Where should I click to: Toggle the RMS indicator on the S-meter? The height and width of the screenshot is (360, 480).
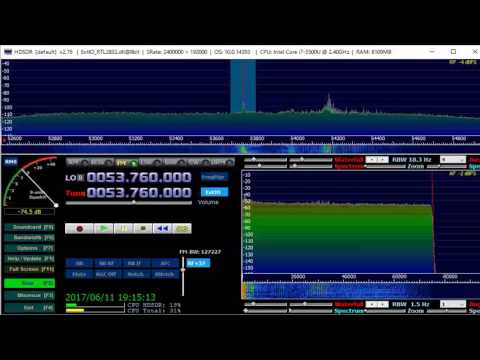[x=11, y=162]
